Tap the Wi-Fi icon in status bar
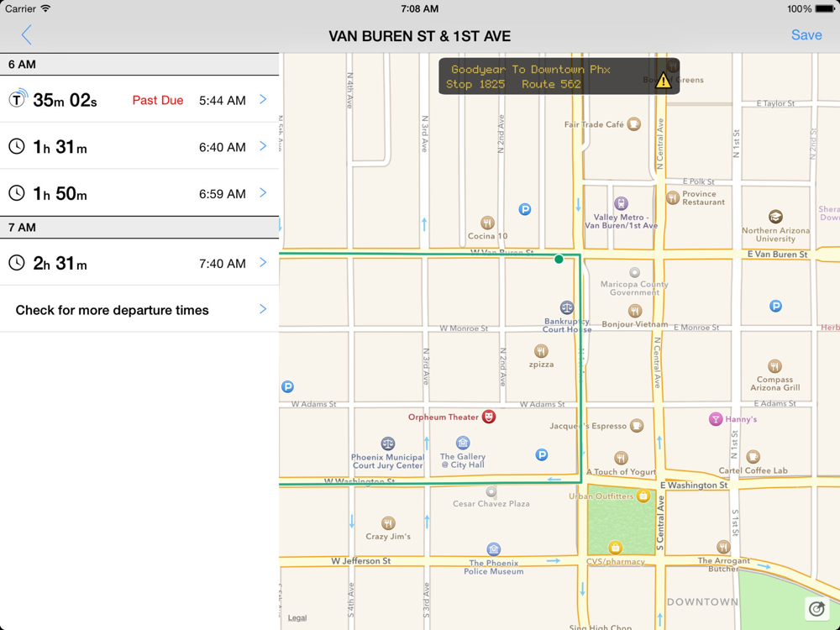The image size is (840, 630). click(x=46, y=8)
